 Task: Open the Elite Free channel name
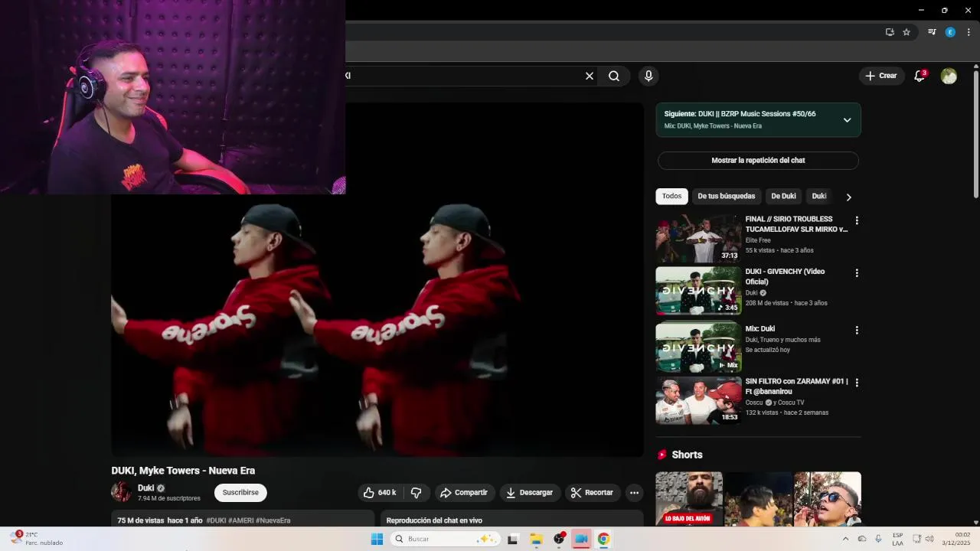pyautogui.click(x=758, y=240)
